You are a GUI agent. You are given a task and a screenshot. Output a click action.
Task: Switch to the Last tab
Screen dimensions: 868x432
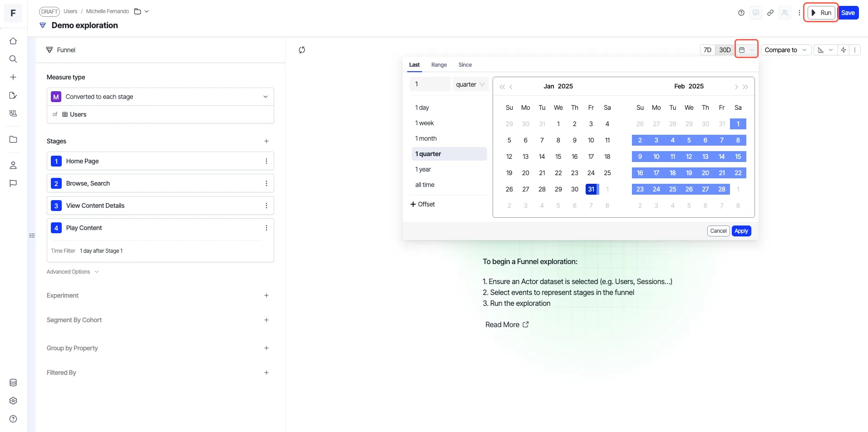pyautogui.click(x=414, y=65)
